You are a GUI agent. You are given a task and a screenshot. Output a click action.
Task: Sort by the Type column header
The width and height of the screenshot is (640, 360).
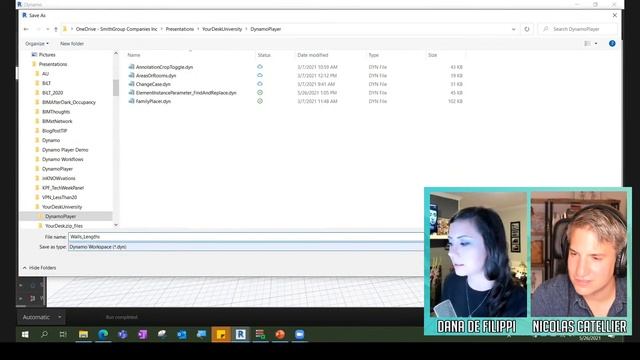click(x=373, y=55)
